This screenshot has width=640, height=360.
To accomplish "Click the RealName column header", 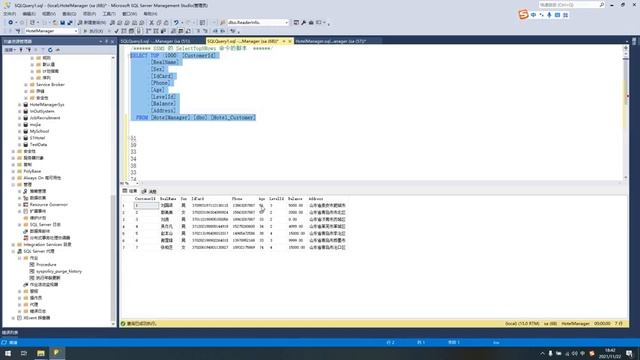I will point(168,199).
